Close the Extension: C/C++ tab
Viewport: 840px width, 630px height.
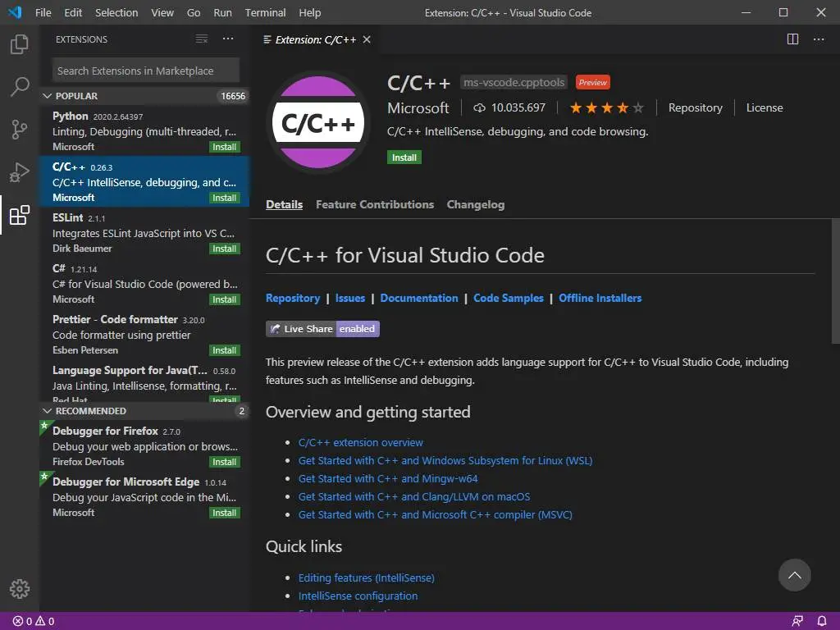pyautogui.click(x=367, y=39)
